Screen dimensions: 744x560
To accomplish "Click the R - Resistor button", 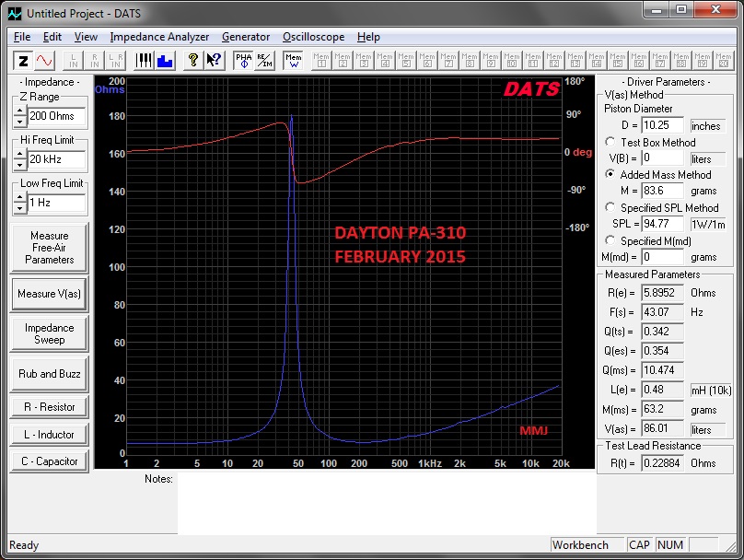I will coord(50,407).
